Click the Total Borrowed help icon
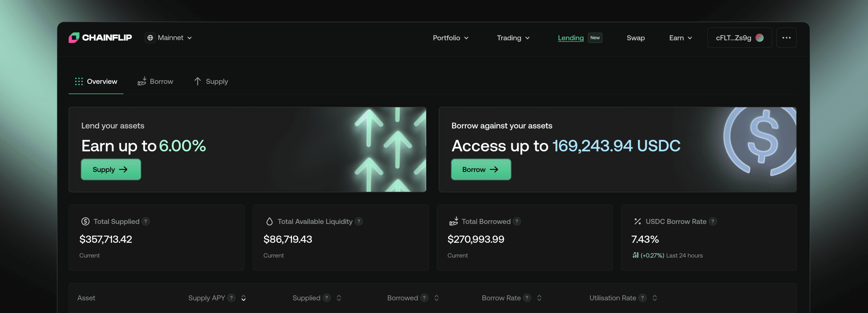 tap(517, 222)
